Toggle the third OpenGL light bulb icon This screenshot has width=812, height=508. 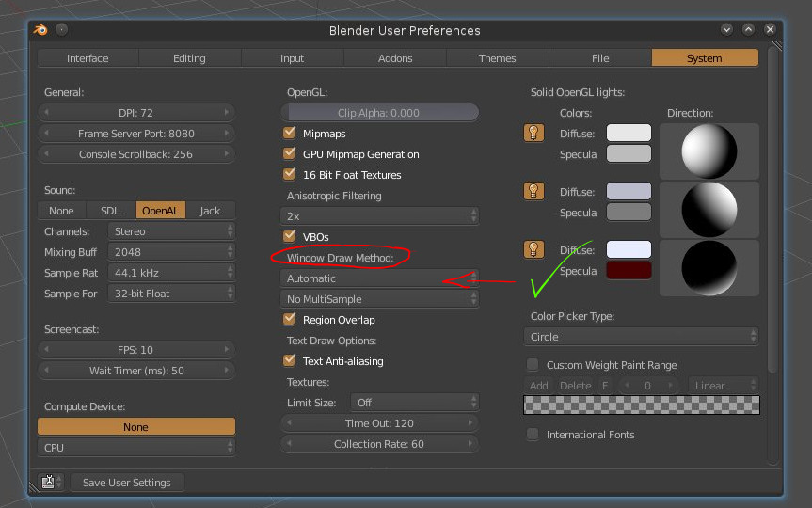click(533, 250)
